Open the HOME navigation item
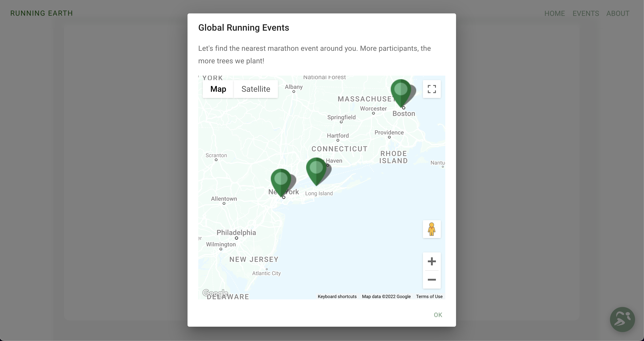This screenshot has width=644, height=341. (x=554, y=13)
